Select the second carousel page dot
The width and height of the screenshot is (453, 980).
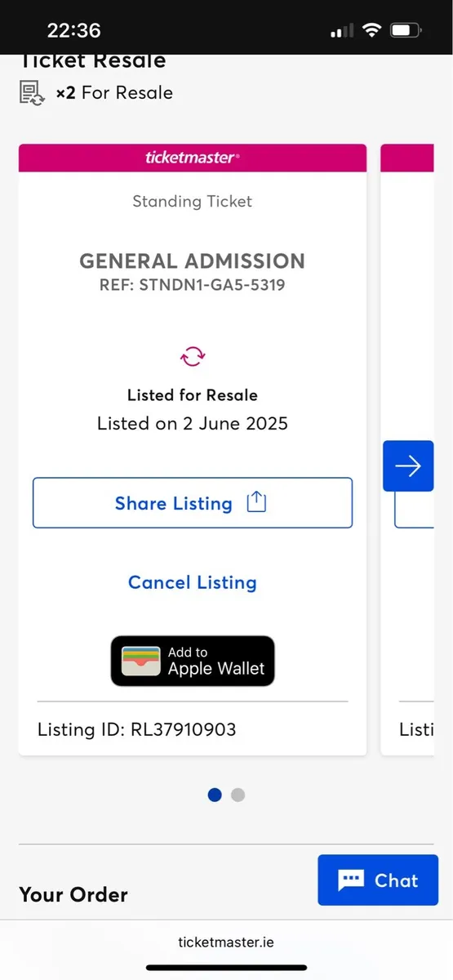(x=238, y=795)
